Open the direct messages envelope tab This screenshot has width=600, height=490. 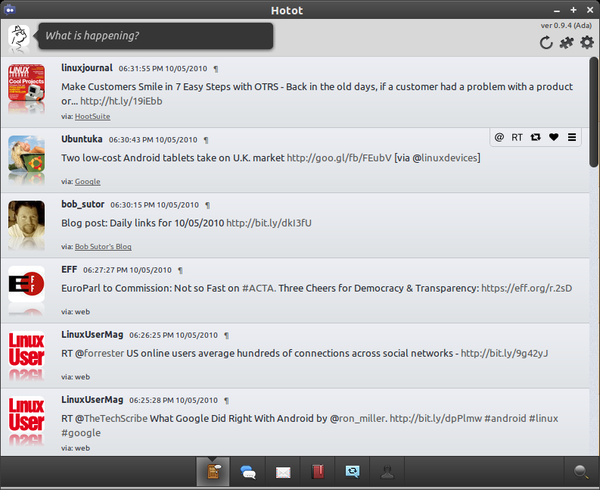[x=283, y=473]
